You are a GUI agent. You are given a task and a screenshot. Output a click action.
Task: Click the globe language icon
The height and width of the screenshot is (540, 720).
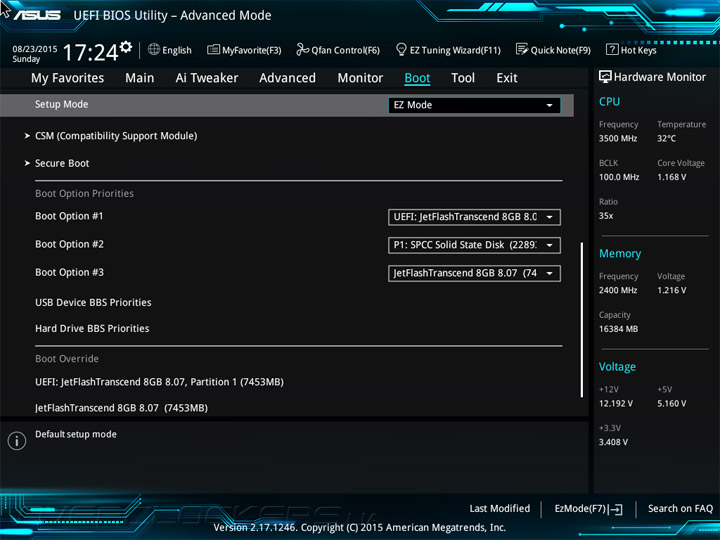(154, 50)
